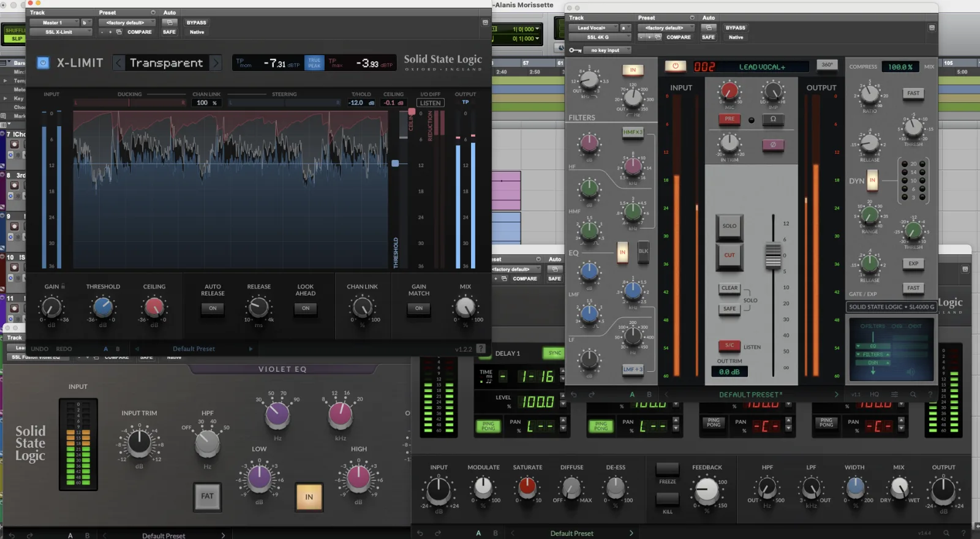The image size is (980, 539).
Task: Select the X-Limit A preset slot
Action: point(105,349)
